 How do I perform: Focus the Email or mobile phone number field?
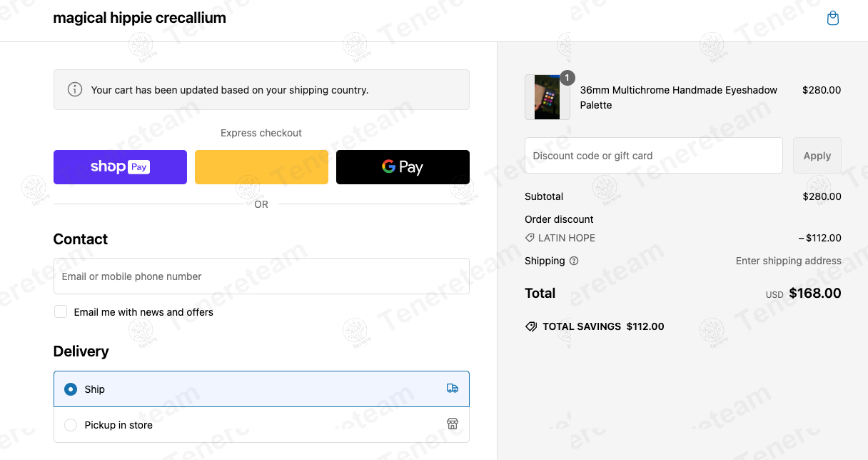(x=261, y=276)
